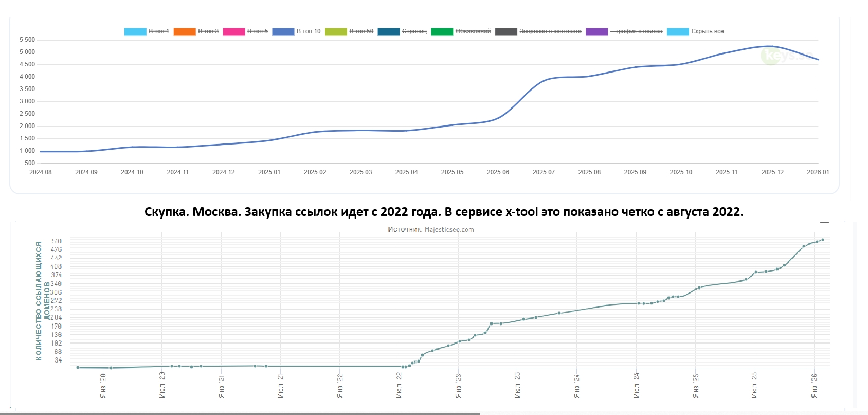This screenshot has width=868, height=415.
Task: Click the light blue "Скрыть все" swatch
Action: click(678, 31)
